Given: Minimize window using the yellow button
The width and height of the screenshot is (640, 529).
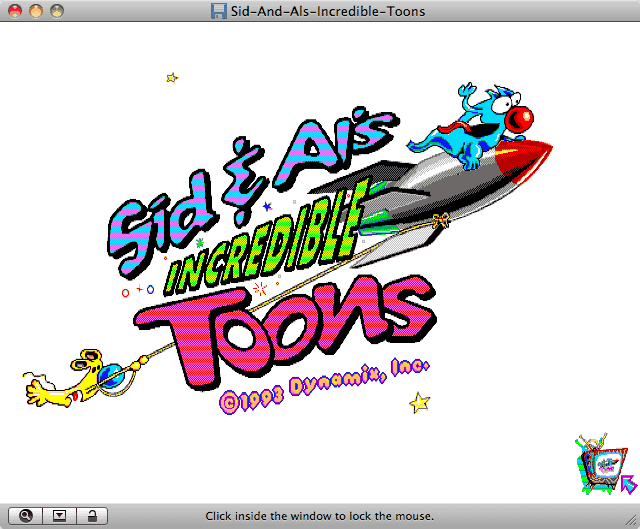Looking at the screenshot, I should pyautogui.click(x=36, y=11).
